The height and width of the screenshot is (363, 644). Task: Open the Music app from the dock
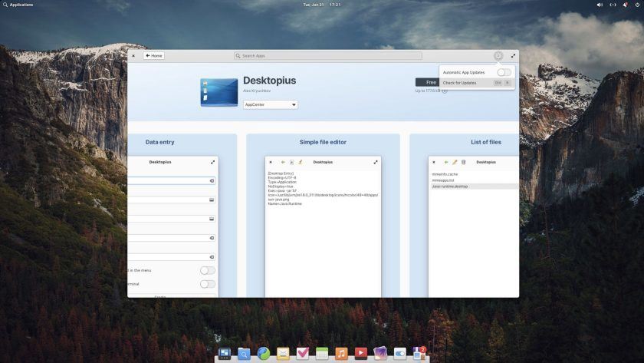pos(341,354)
